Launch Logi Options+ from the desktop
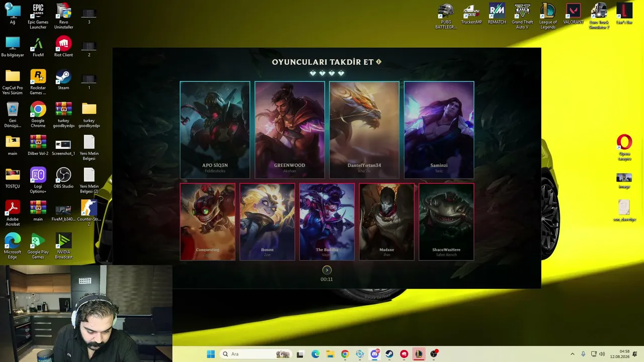 click(x=38, y=180)
